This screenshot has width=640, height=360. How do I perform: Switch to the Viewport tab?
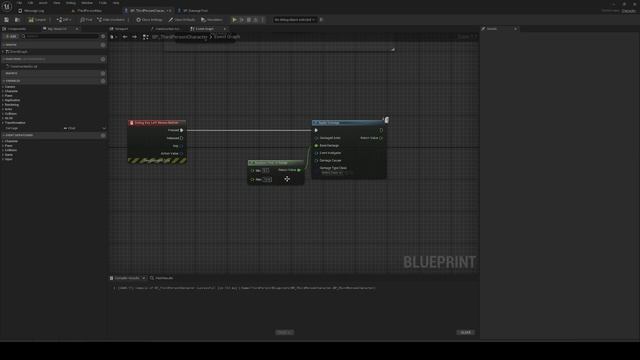(119, 29)
